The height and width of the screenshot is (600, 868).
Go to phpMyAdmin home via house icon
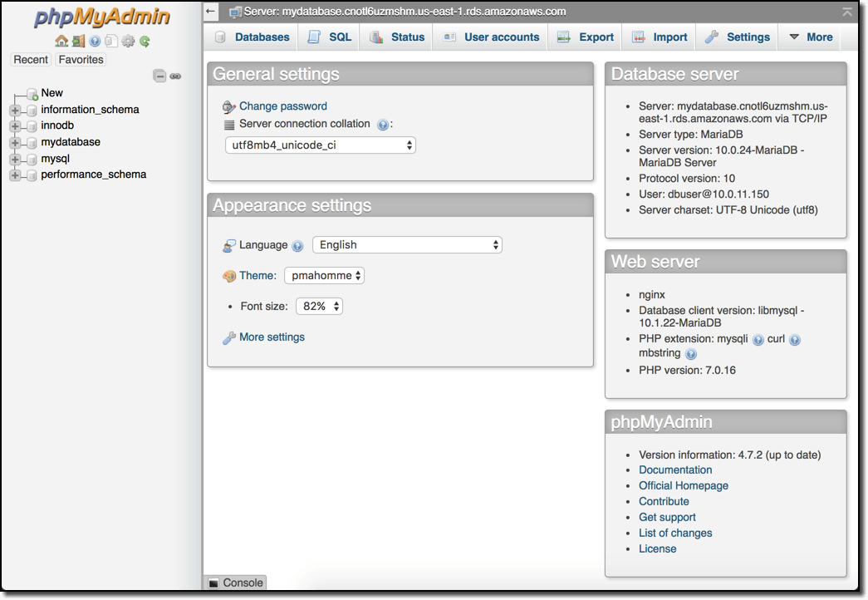pos(61,41)
